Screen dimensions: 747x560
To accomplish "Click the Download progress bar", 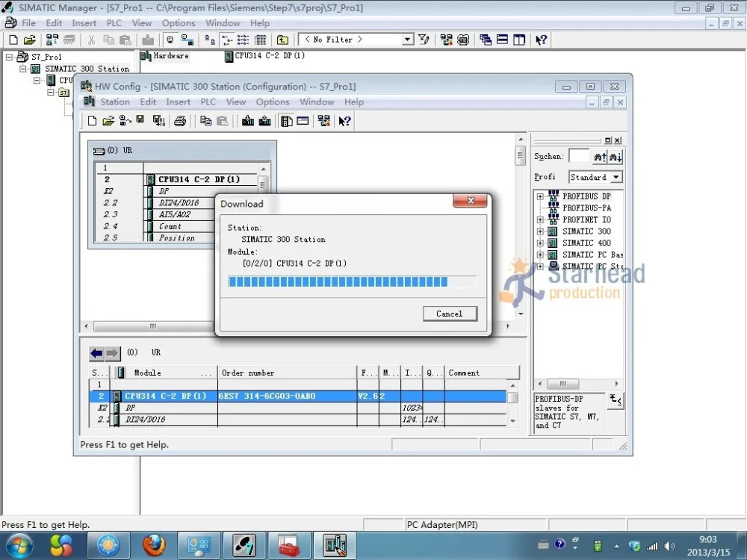I will click(352, 281).
